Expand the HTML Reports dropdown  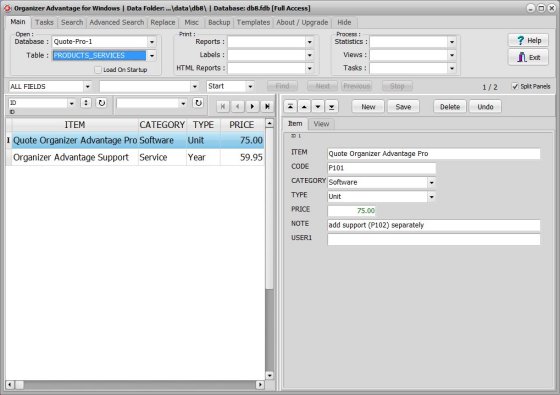point(310,68)
